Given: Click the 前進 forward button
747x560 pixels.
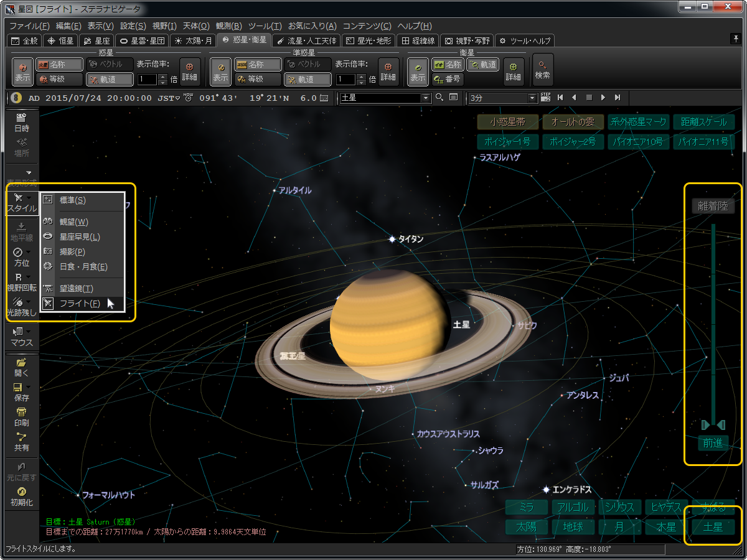Looking at the screenshot, I should pyautogui.click(x=713, y=443).
